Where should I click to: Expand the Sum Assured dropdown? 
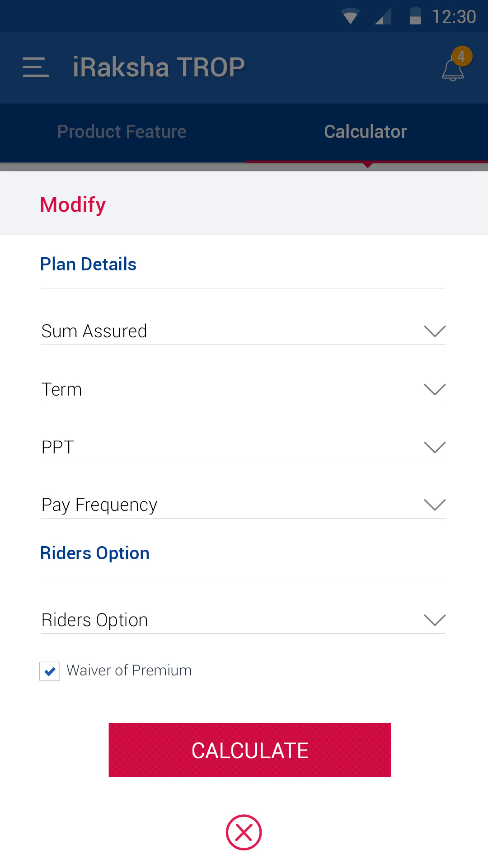point(435,331)
